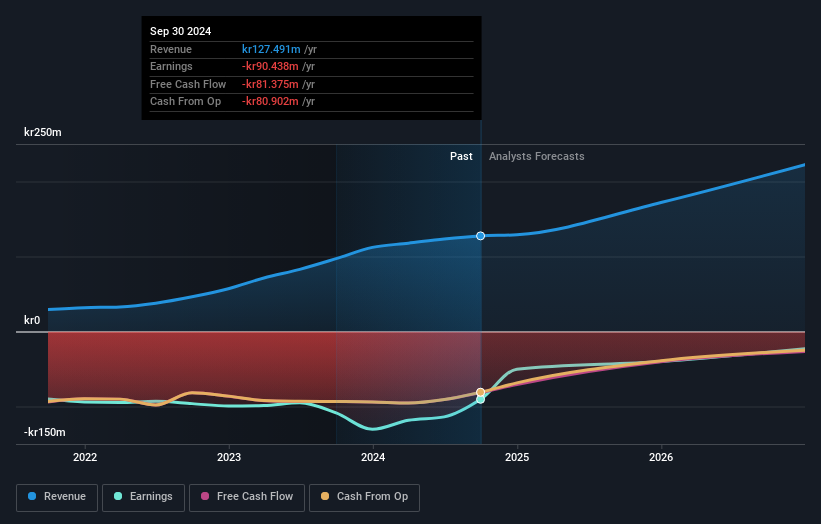
Task: Toggle the Revenue legend button
Action: (x=57, y=497)
